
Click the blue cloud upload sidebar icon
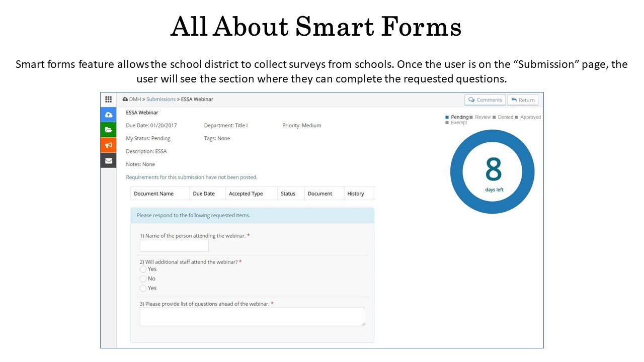click(x=108, y=115)
